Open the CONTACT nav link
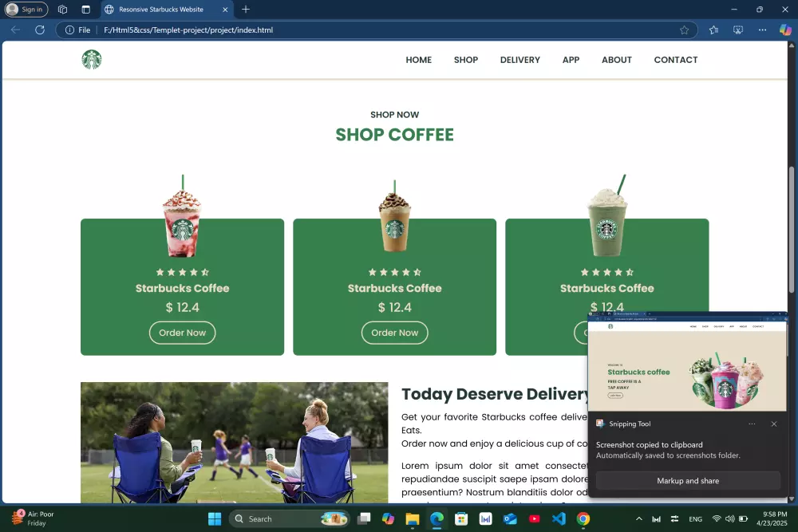The image size is (798, 532). pyautogui.click(x=675, y=60)
